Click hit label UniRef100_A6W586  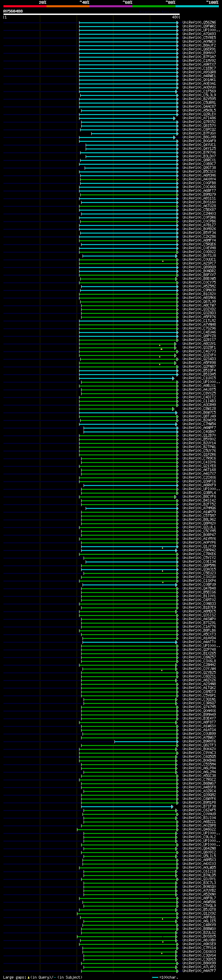tap(199, 902)
